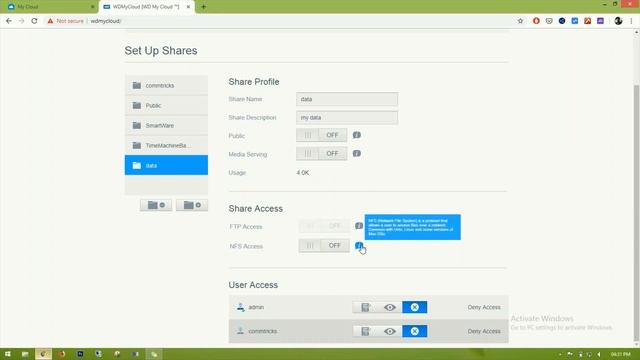Select the commtricks share in list
Screen dimensions: 640x360
coord(166,85)
